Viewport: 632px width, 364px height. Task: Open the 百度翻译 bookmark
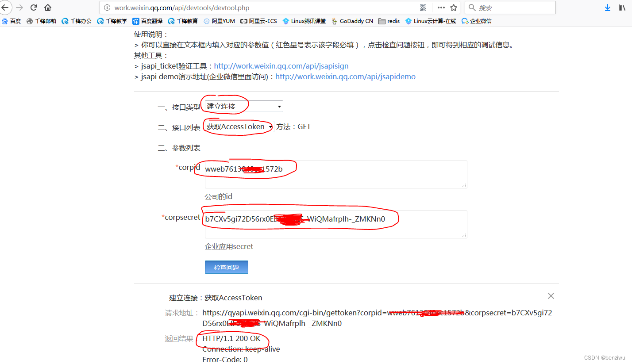(147, 21)
